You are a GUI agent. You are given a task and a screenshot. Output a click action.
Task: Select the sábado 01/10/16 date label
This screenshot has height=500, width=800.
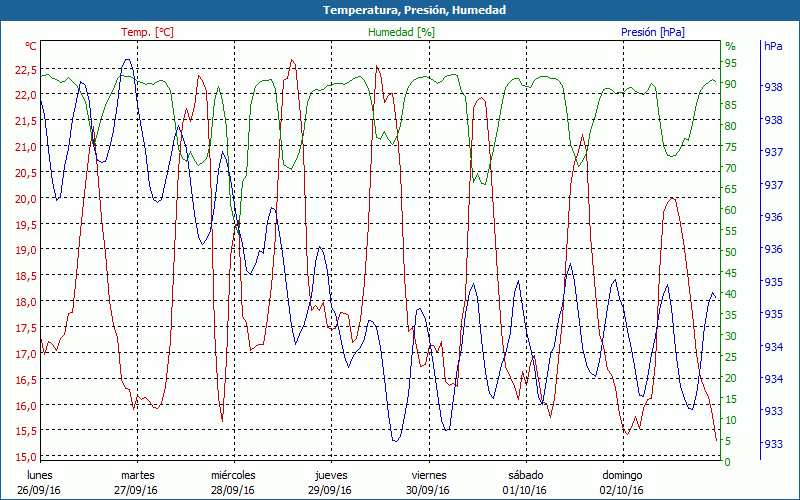[525, 483]
